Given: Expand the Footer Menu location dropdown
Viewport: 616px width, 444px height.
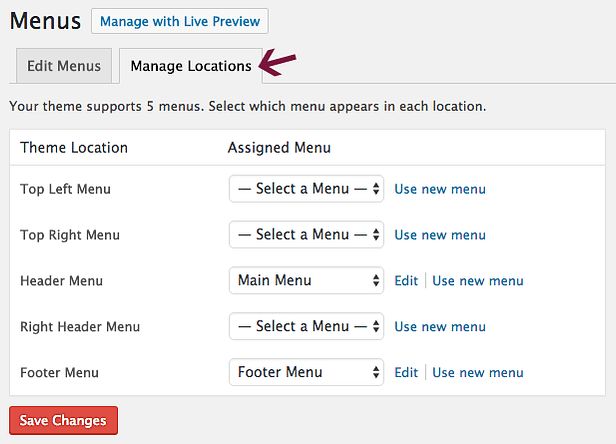Looking at the screenshot, I should click(x=306, y=372).
